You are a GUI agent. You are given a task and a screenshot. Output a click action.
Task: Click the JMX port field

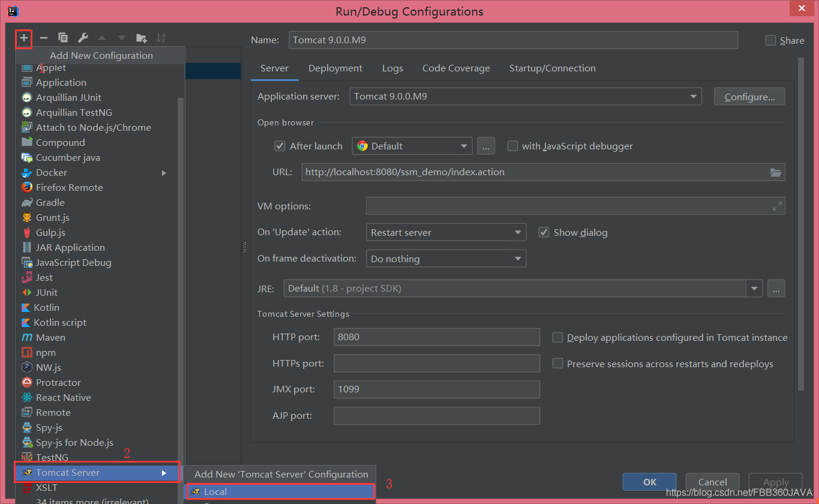coord(437,389)
